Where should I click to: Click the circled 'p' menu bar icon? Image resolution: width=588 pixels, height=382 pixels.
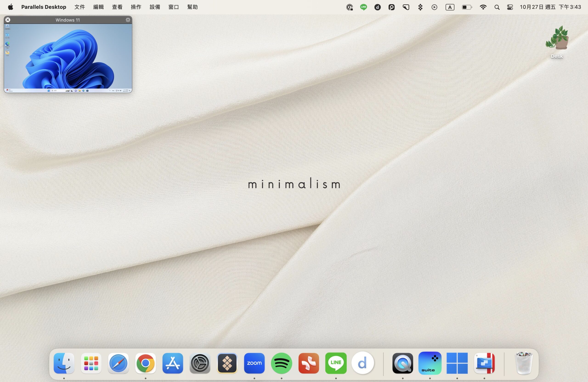[x=392, y=7]
